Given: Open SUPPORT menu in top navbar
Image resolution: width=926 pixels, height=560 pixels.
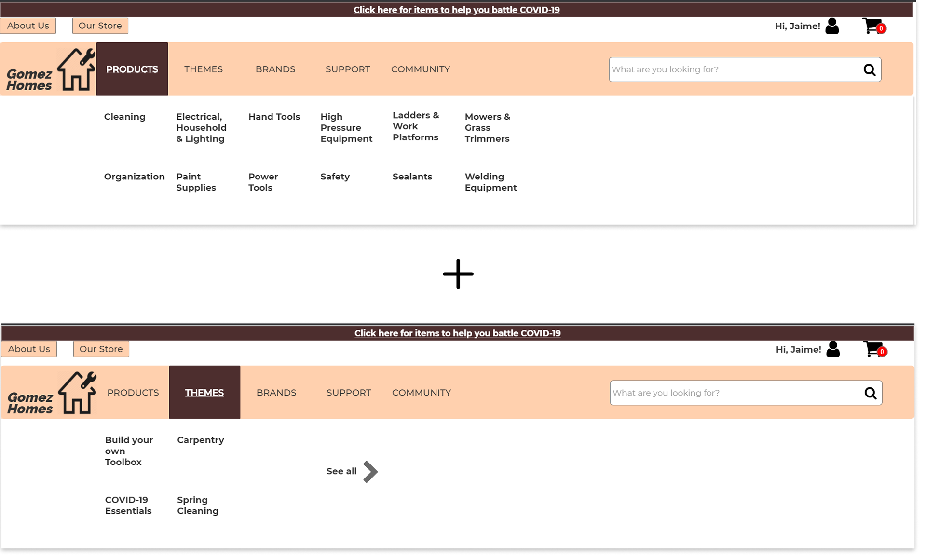Looking at the screenshot, I should click(348, 69).
